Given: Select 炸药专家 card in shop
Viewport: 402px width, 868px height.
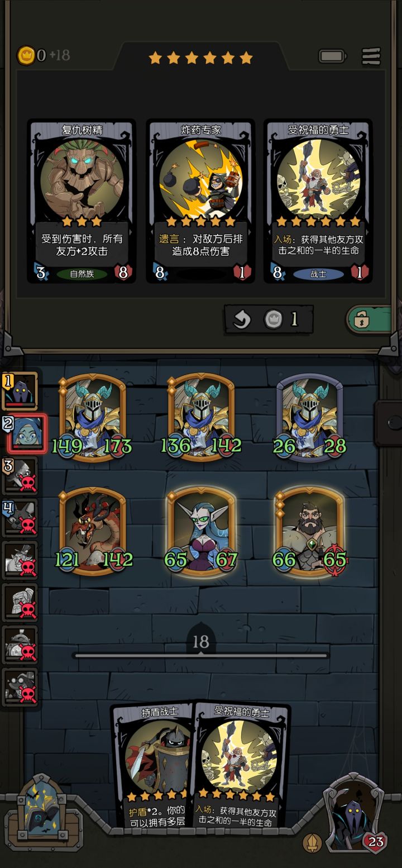Looking at the screenshot, I should tap(200, 201).
